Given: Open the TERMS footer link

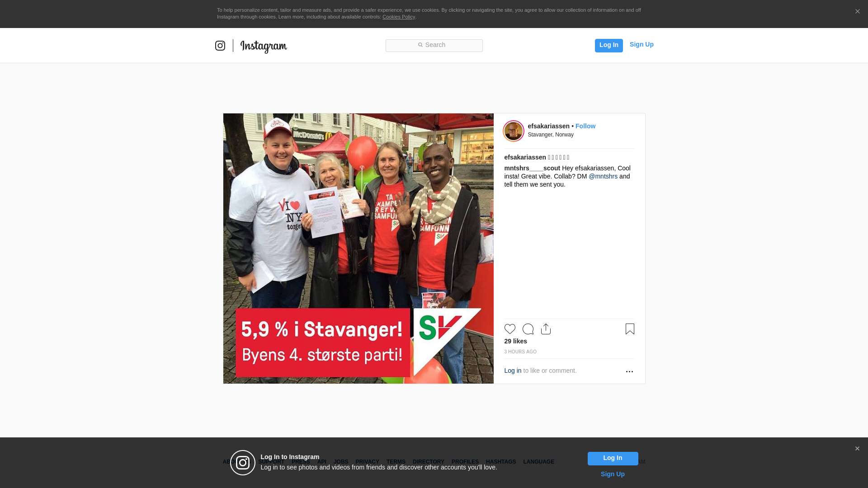Looking at the screenshot, I should (396, 462).
